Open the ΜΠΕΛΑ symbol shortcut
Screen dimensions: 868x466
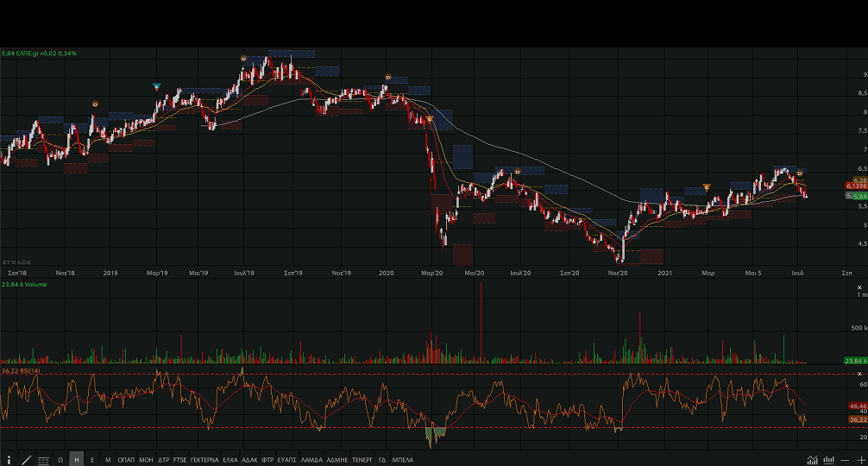403,460
